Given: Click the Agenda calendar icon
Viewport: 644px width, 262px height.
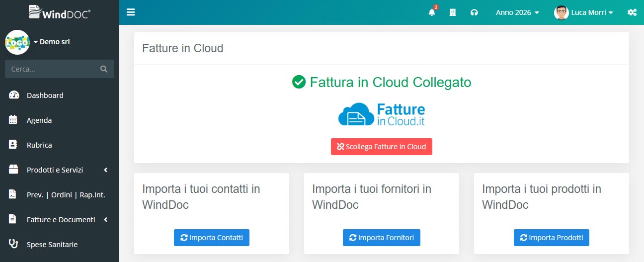Looking at the screenshot, I should (x=13, y=120).
